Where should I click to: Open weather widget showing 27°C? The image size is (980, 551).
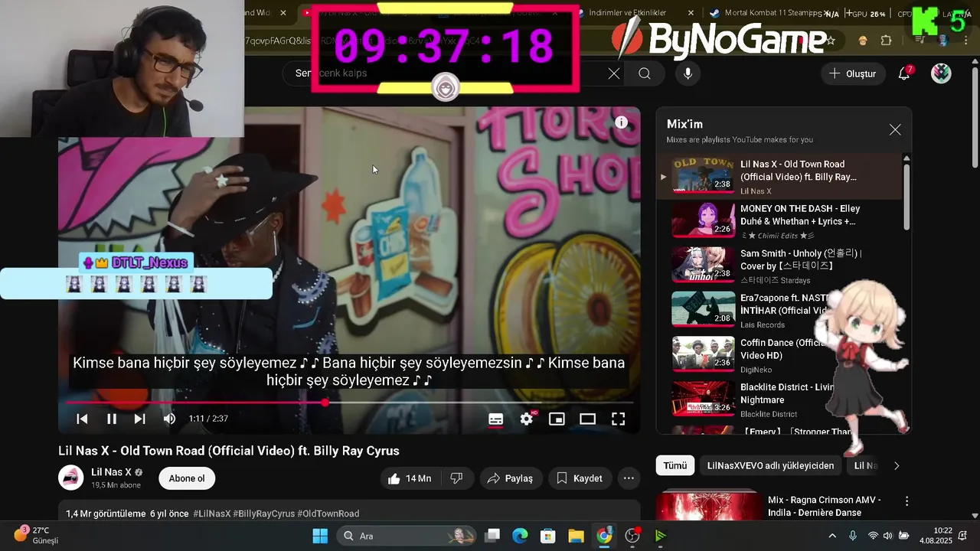[x=36, y=535]
